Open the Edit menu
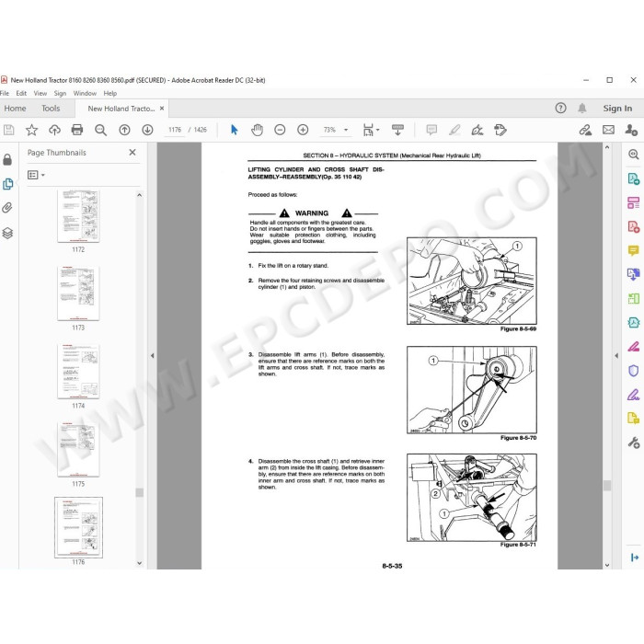Image resolution: width=644 pixels, height=644 pixels. tap(21, 93)
